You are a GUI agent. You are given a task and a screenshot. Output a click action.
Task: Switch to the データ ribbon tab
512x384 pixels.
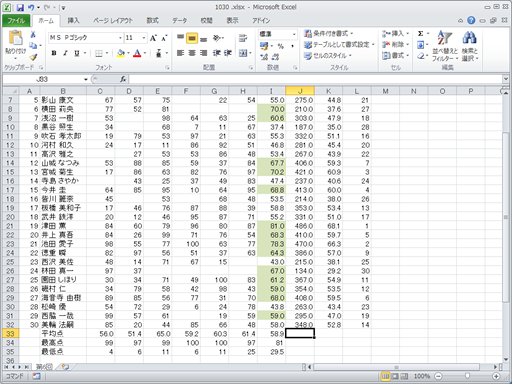pos(179,21)
